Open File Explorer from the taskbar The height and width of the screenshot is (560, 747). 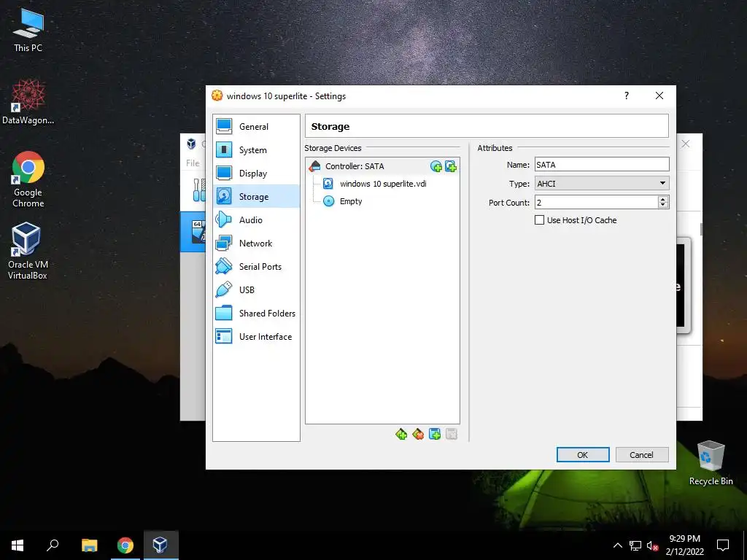[89, 545]
